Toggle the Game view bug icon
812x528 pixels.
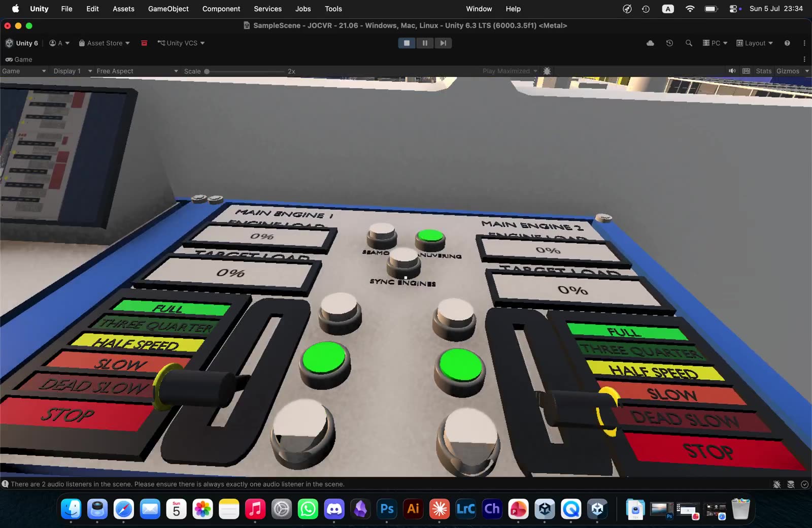(547, 71)
